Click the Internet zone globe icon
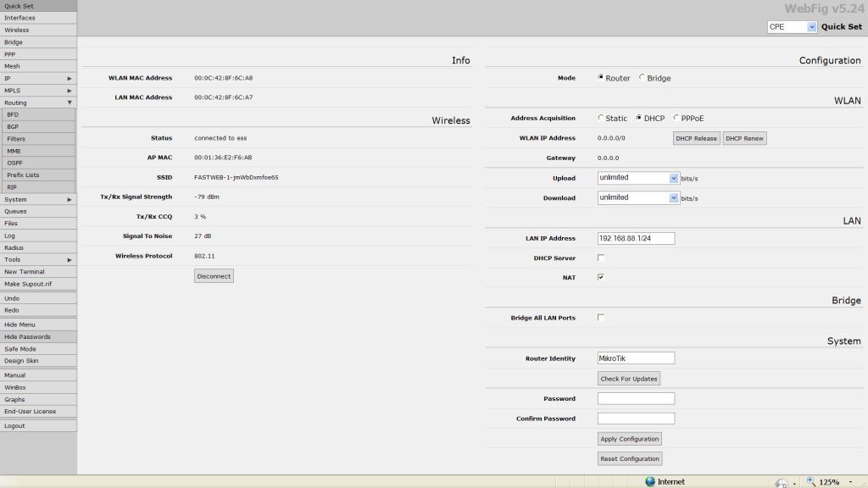This screenshot has height=488, width=868. coord(650,482)
